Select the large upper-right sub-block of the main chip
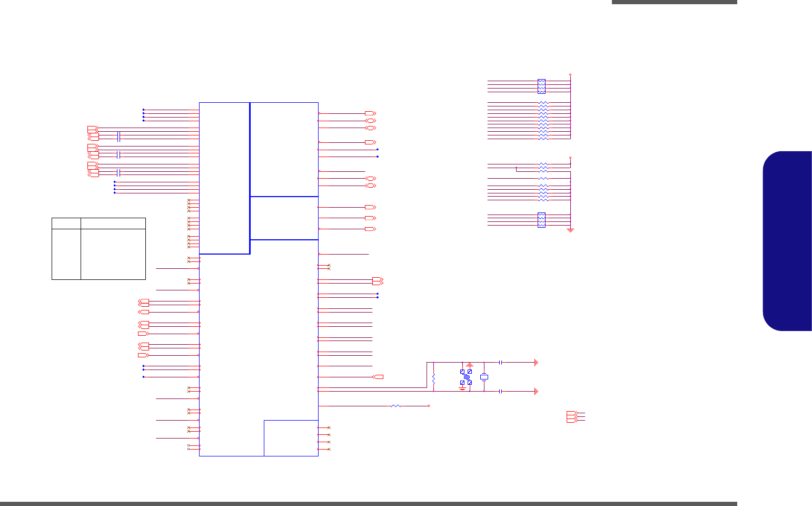Viewport: 812px width, 506px height. [284, 150]
